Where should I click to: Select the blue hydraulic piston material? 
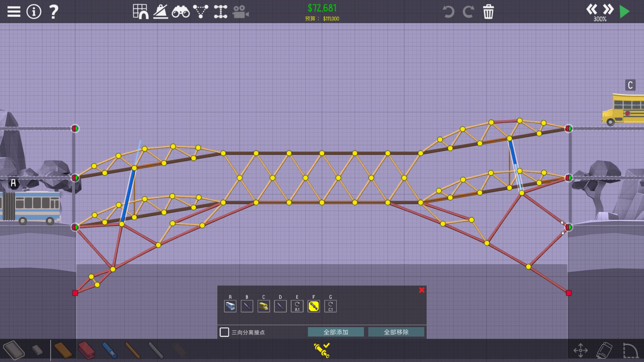click(109, 350)
